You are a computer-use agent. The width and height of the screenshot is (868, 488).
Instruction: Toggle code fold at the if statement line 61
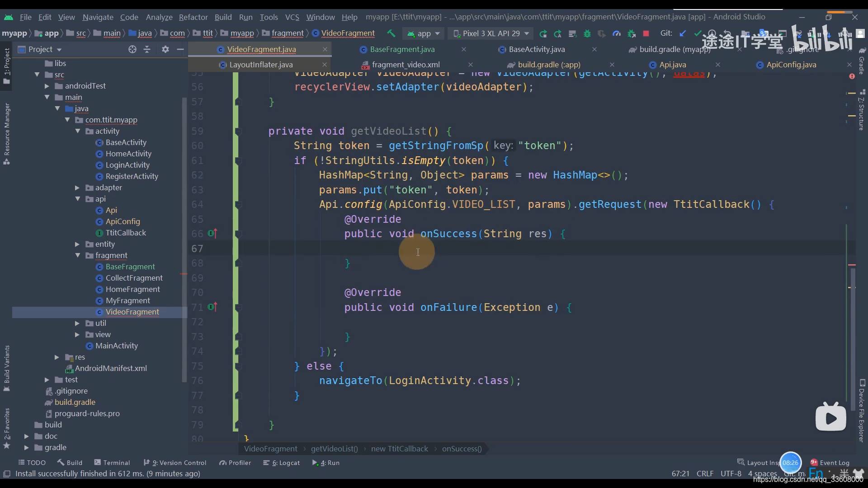tap(238, 161)
